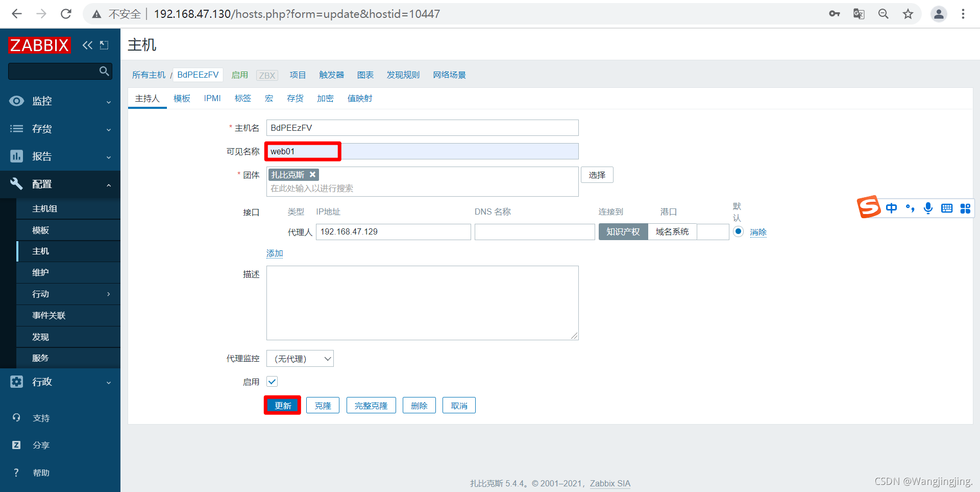Click the Zabbix SIA footer link
This screenshot has width=980, height=492.
coord(610,483)
